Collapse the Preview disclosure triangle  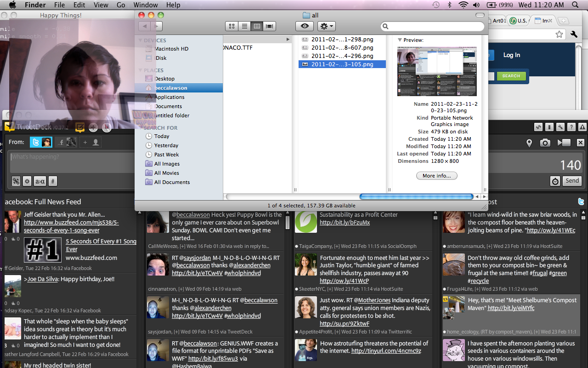400,40
